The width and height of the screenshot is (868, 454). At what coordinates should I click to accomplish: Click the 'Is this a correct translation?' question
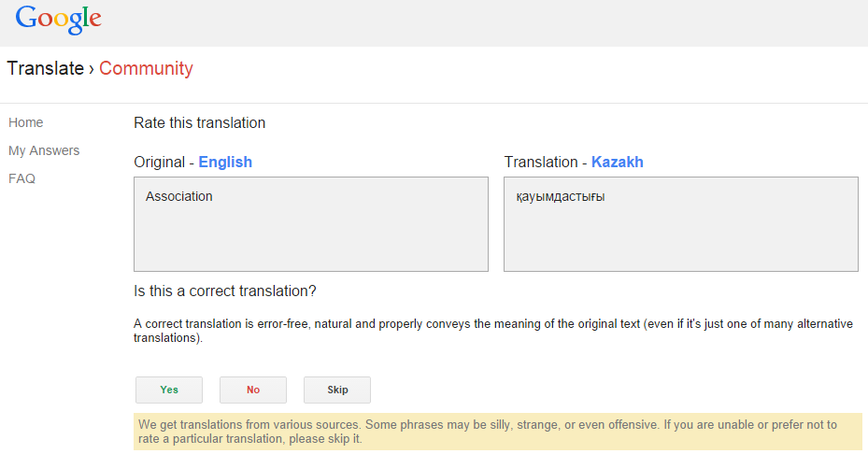point(225,291)
